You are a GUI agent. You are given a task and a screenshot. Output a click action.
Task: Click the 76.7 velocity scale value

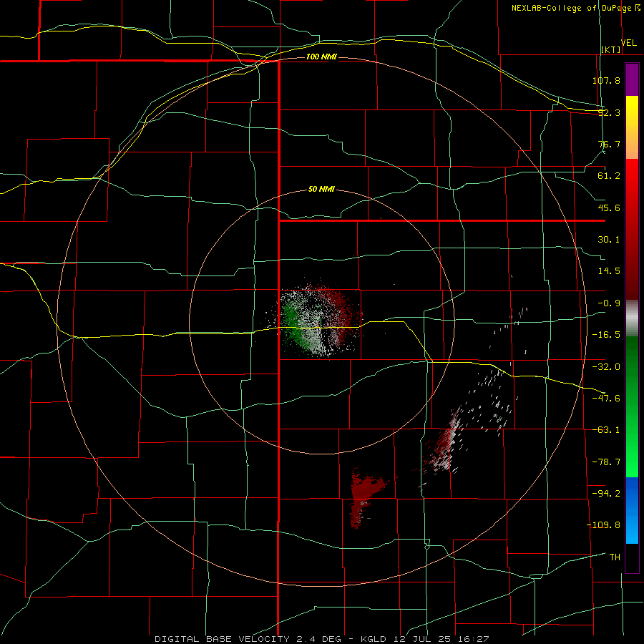pyautogui.click(x=609, y=144)
